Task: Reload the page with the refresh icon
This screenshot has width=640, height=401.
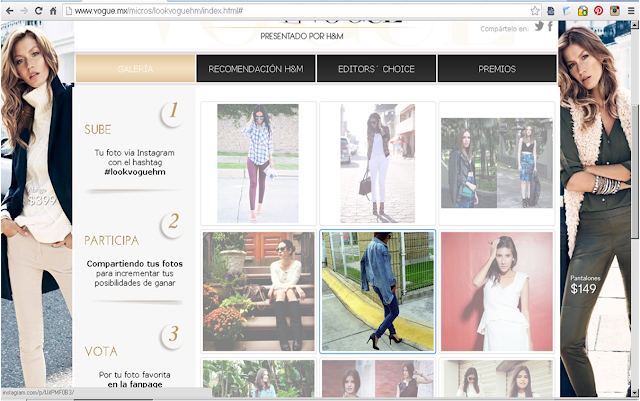Action: (x=39, y=11)
